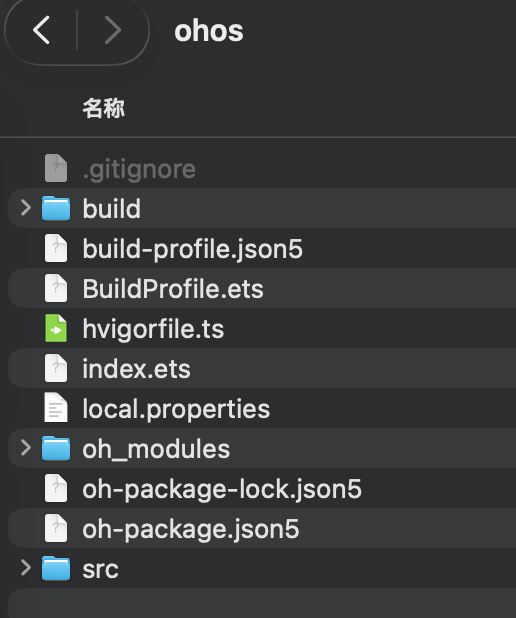Click the hvigorfile.ts file name

153,329
